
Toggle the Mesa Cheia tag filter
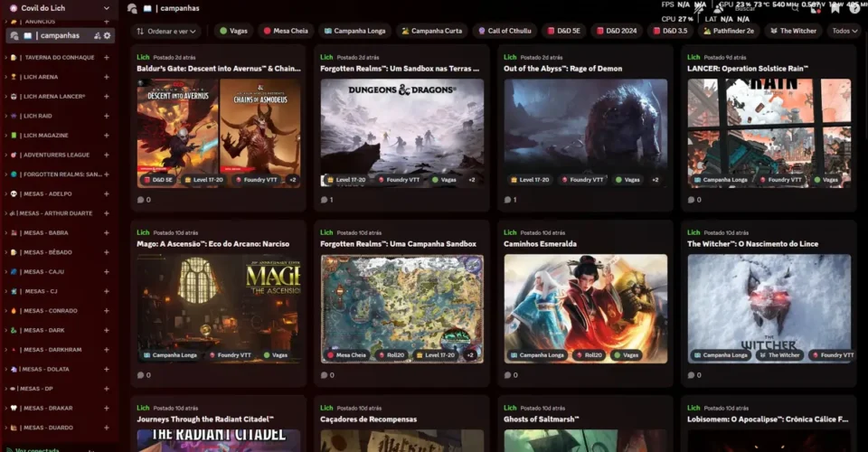286,31
